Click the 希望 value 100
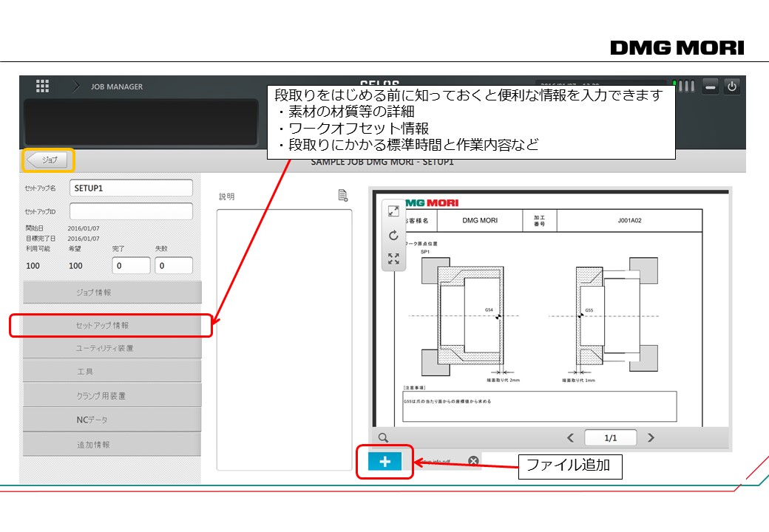Image resolution: width=769 pixels, height=532 pixels. click(x=75, y=265)
